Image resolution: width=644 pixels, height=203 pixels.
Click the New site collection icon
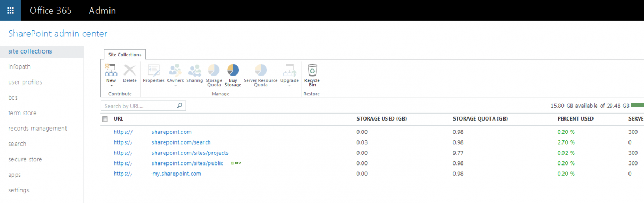[111, 70]
